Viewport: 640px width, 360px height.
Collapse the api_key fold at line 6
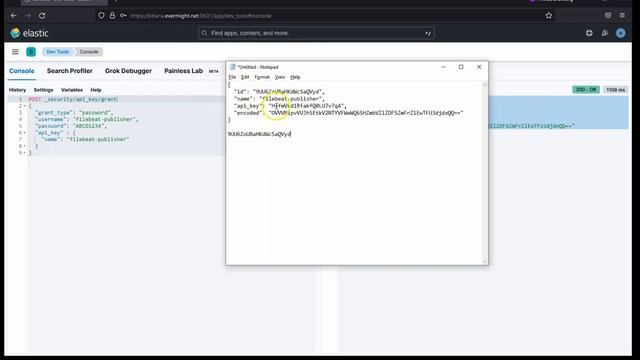click(24, 133)
